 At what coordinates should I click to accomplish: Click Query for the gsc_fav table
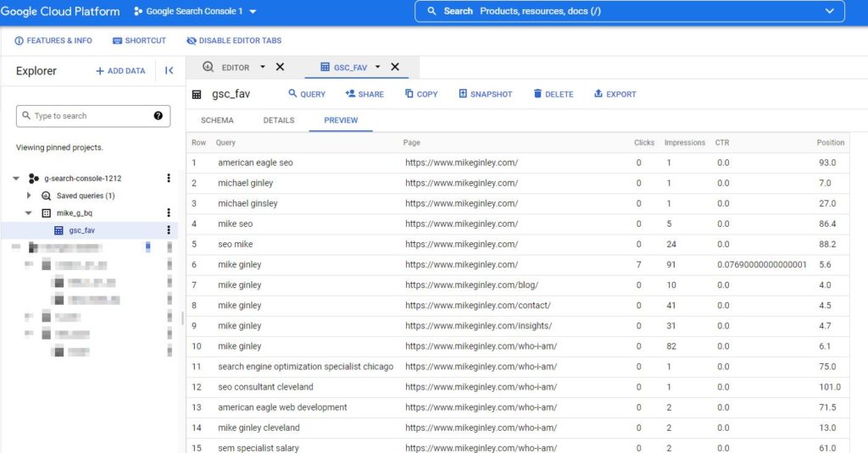[307, 94]
